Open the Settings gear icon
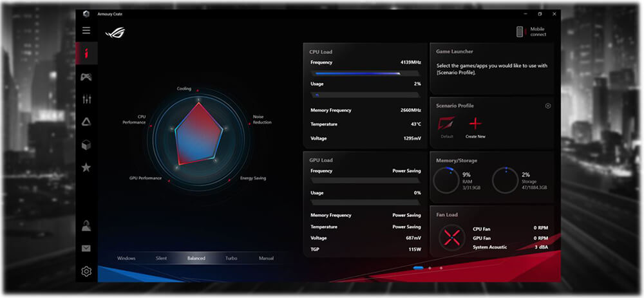 click(86, 272)
